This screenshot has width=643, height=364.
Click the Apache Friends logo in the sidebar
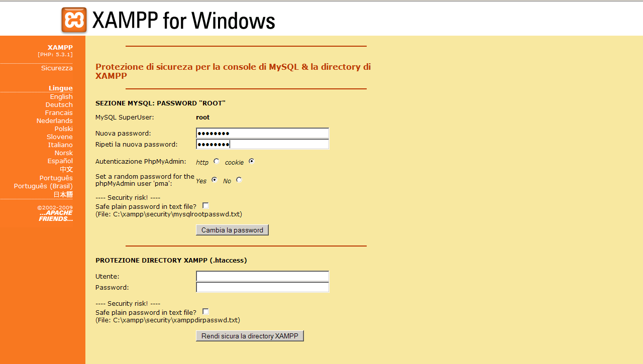(56, 216)
